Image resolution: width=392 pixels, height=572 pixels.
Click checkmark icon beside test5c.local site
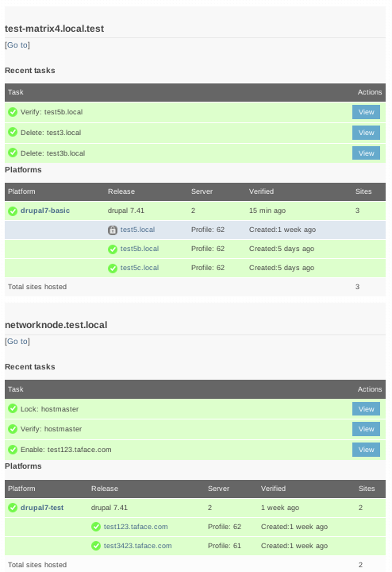point(113,269)
